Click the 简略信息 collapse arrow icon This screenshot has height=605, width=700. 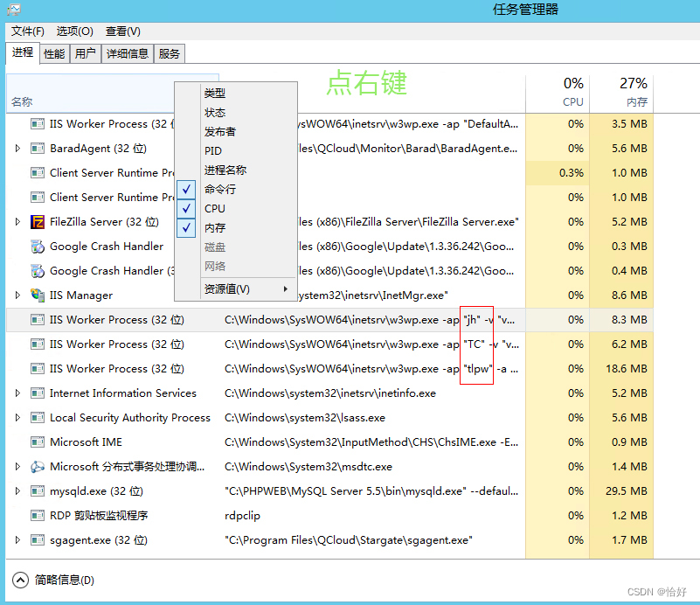click(20, 580)
